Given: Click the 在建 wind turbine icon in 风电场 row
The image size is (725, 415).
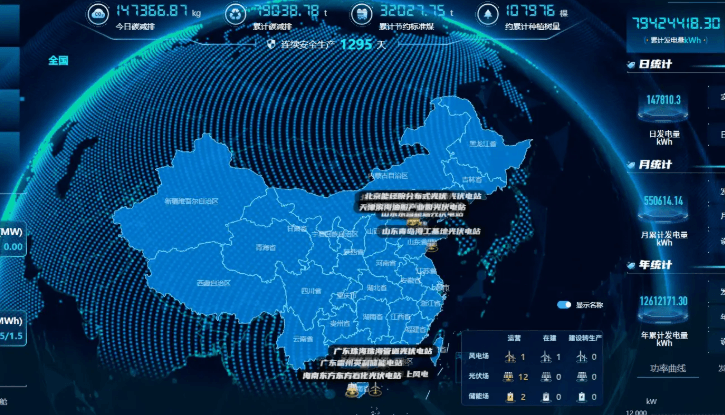Looking at the screenshot, I should (x=546, y=356).
